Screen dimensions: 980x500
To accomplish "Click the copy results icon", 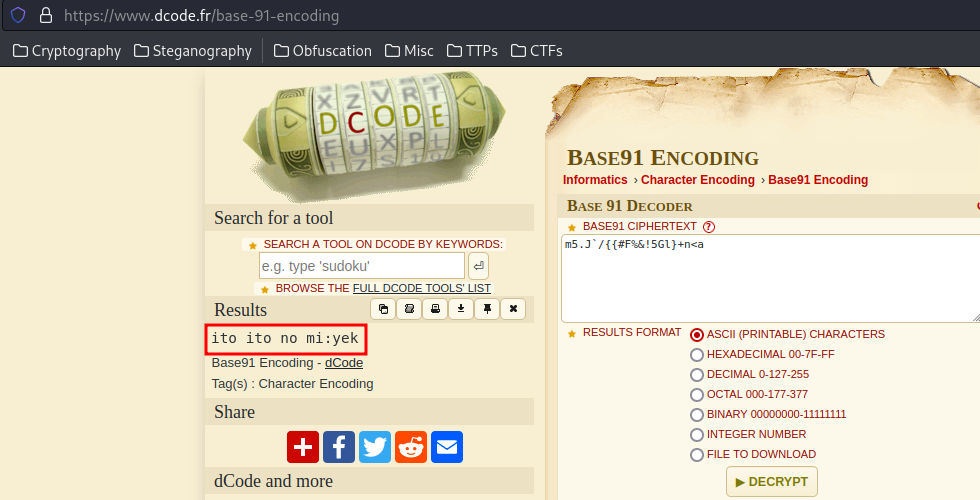I will tap(383, 309).
